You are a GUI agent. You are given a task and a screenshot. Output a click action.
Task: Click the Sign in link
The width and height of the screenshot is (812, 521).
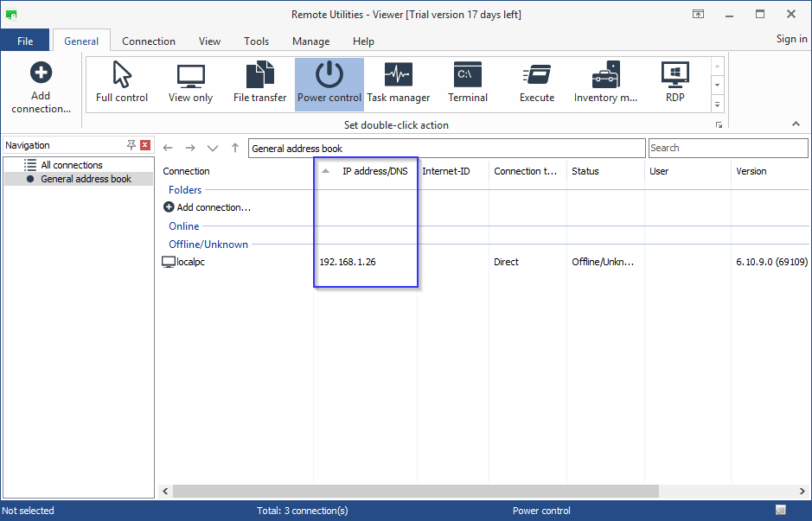pos(791,39)
